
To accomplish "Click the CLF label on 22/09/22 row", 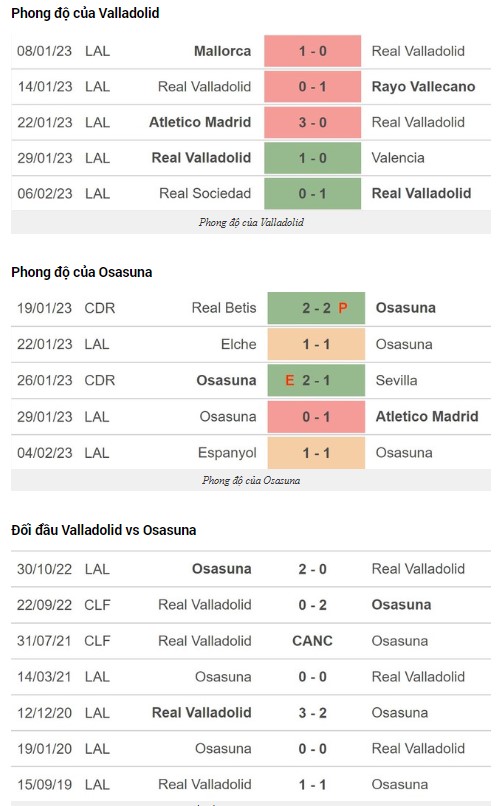I will (97, 605).
